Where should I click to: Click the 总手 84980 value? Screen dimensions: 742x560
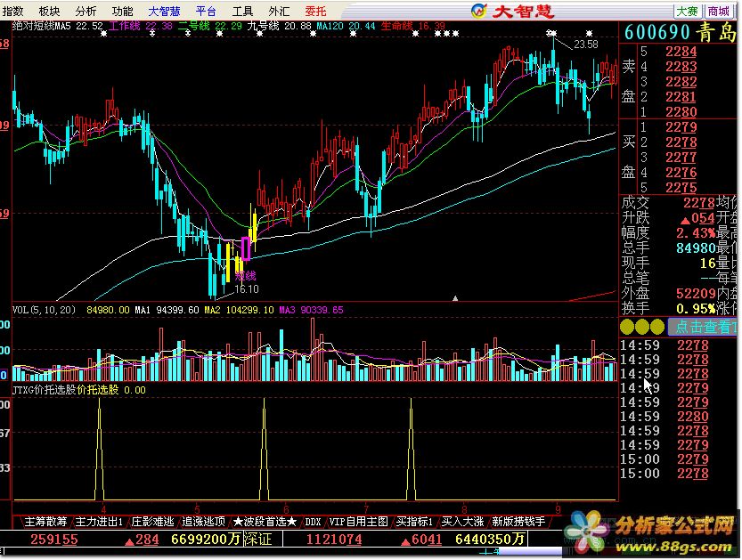point(696,248)
